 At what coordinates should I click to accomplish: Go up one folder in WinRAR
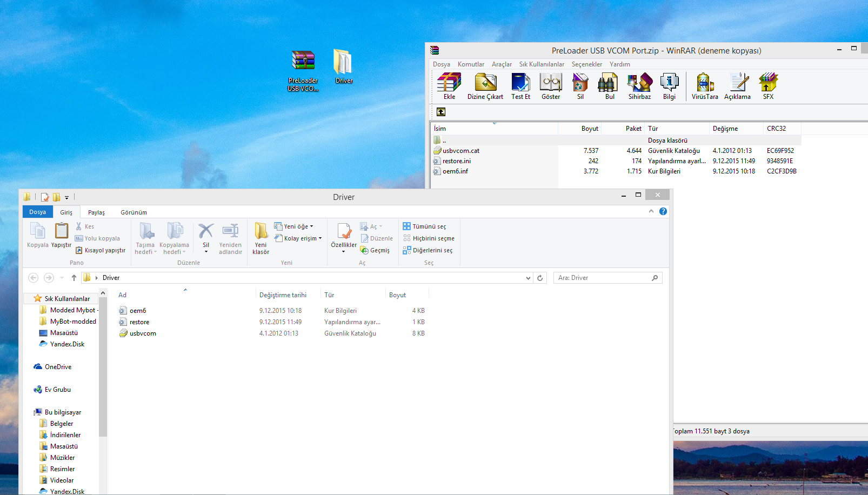tap(441, 112)
